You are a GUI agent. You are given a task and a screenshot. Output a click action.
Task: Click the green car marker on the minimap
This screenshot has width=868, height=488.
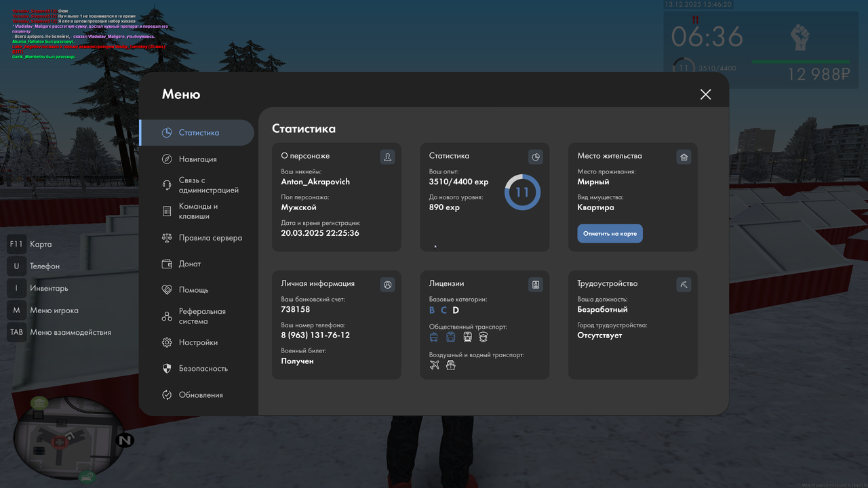point(87,477)
